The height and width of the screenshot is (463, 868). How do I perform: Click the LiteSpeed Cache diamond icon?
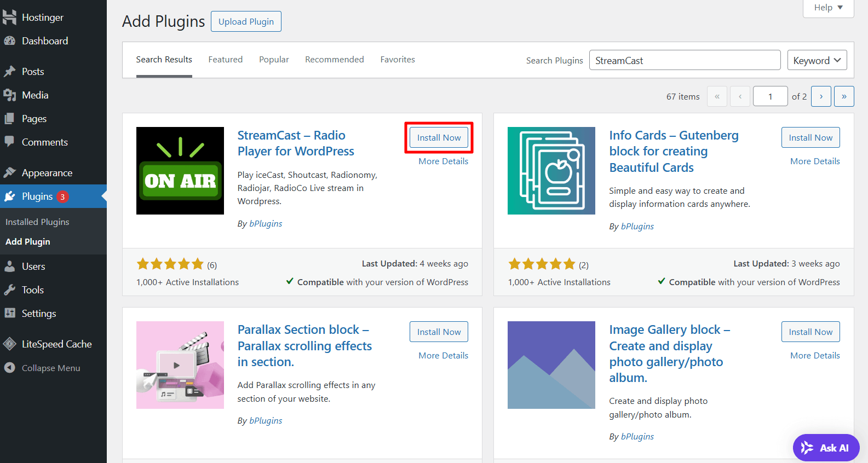(x=9, y=344)
